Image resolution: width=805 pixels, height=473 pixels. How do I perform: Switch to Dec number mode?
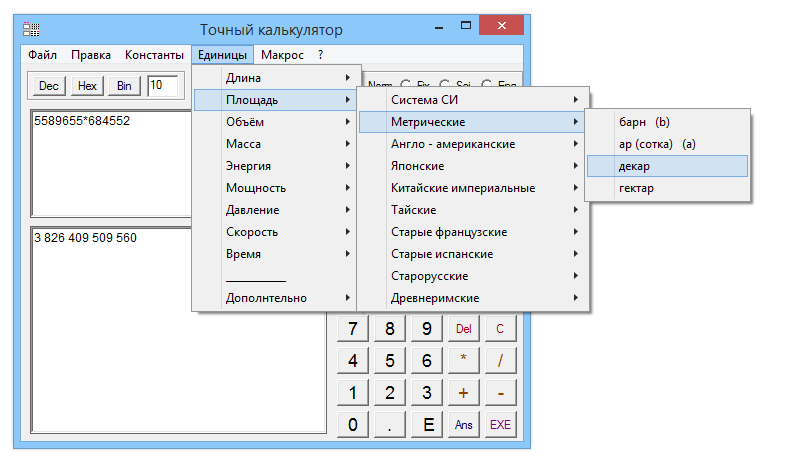click(49, 86)
